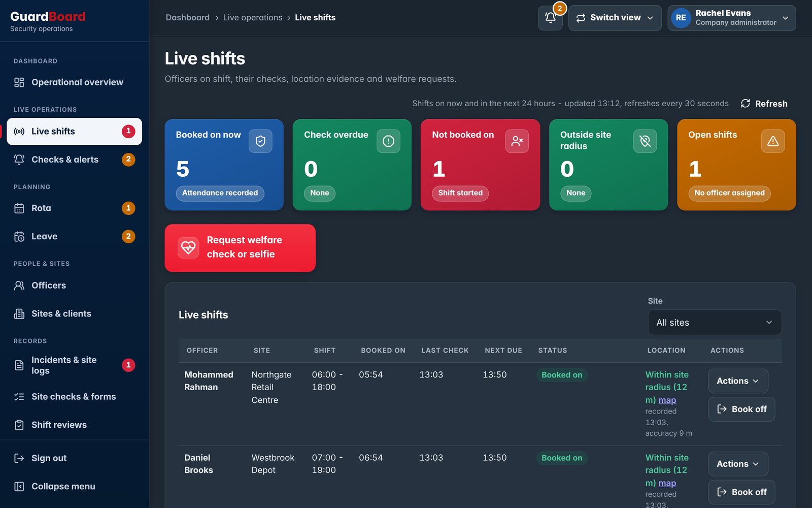Image resolution: width=812 pixels, height=508 pixels.
Task: Click the person-x icon on Not booked on card
Action: pos(517,141)
